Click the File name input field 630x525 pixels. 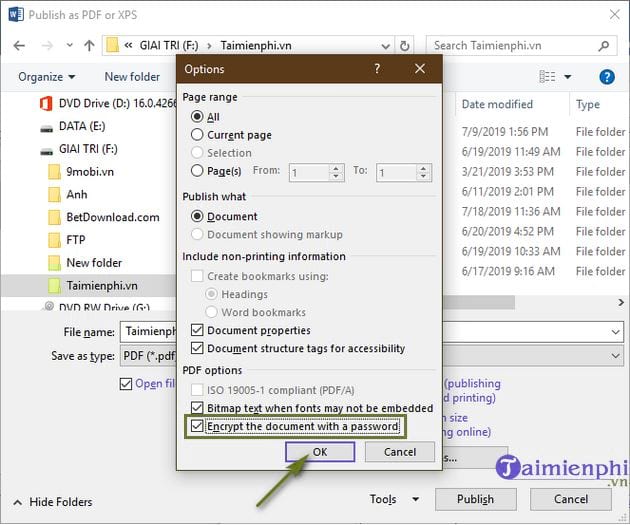click(371, 332)
